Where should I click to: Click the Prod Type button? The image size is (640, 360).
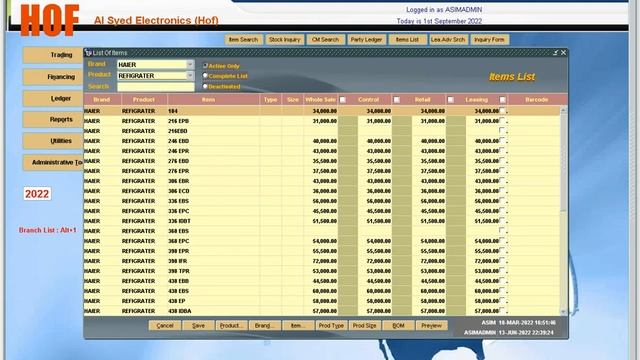[x=331, y=325]
